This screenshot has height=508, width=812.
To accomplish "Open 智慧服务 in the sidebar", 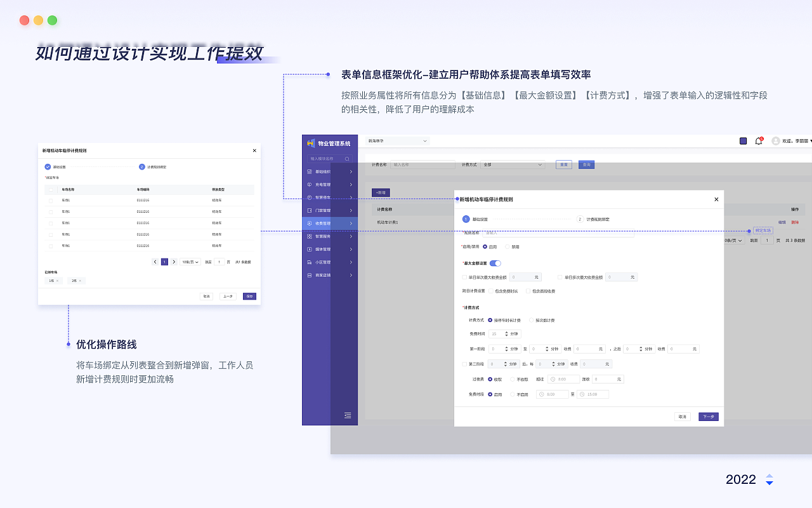I will point(330,236).
